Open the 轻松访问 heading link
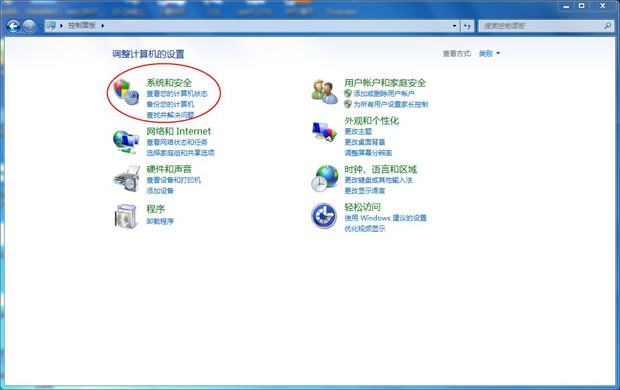The width and height of the screenshot is (620, 390). click(x=362, y=207)
